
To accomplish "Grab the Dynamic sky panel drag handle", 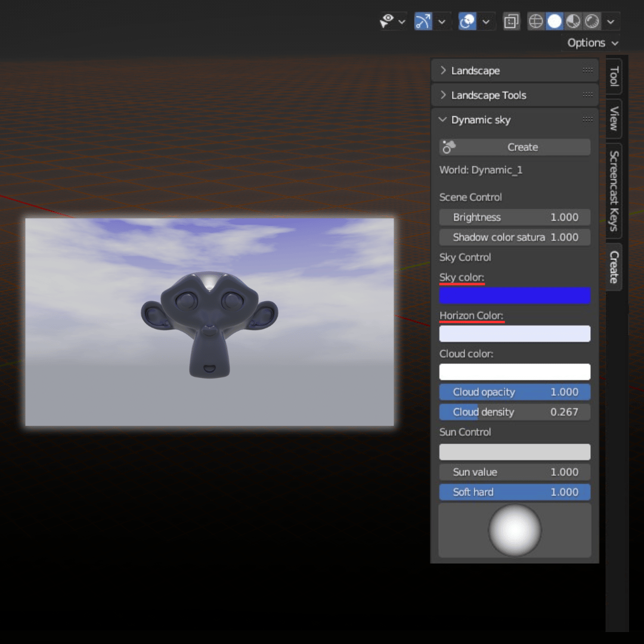I will (x=587, y=119).
